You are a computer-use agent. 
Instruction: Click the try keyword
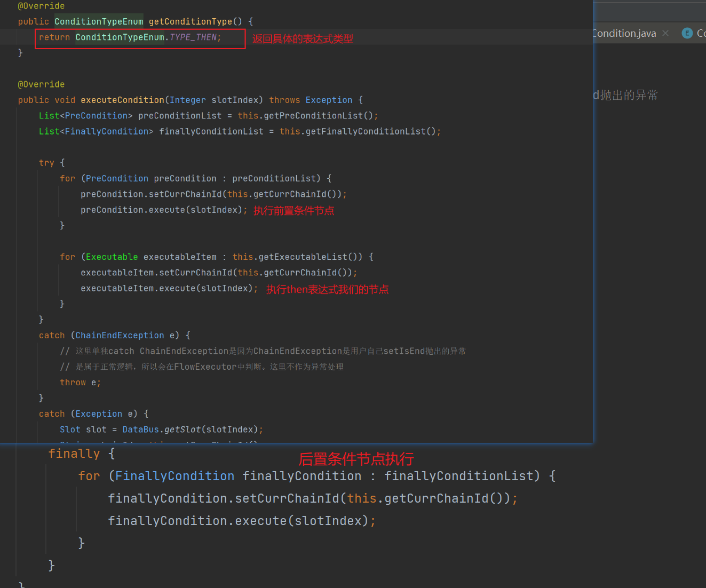click(x=46, y=163)
